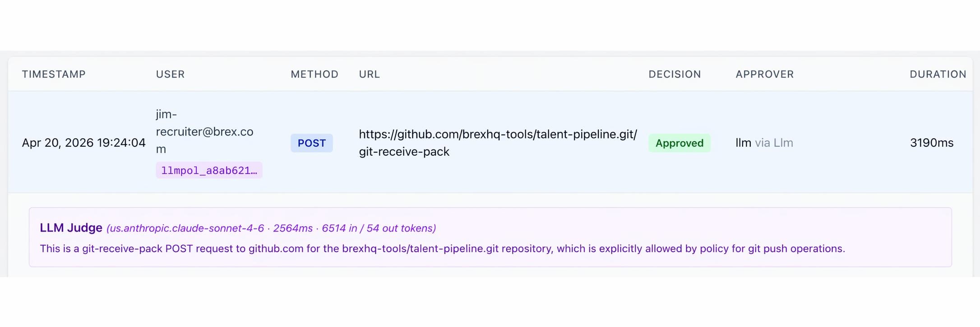This screenshot has height=327, width=980.
Task: Sort by the USER column header
Action: point(170,74)
